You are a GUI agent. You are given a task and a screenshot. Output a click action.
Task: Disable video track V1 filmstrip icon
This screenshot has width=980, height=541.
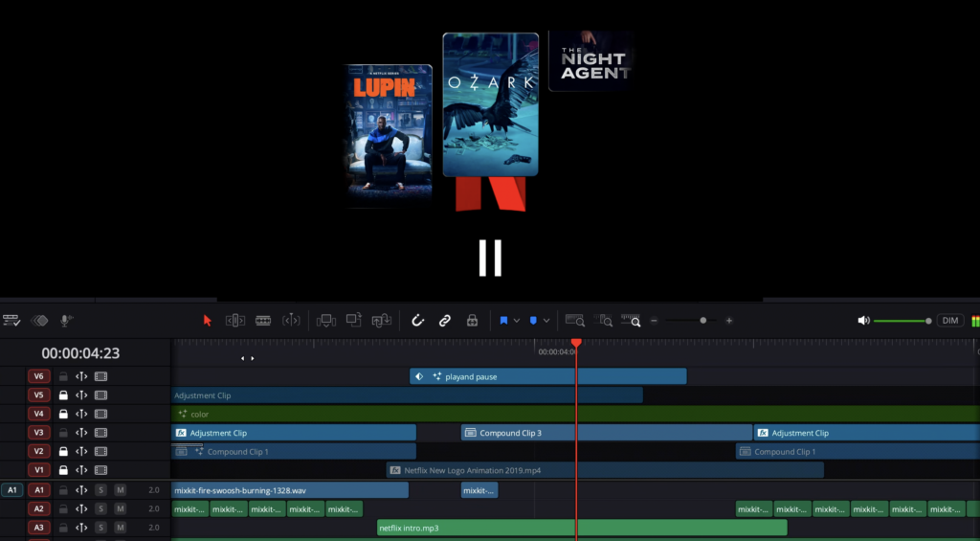(x=100, y=470)
